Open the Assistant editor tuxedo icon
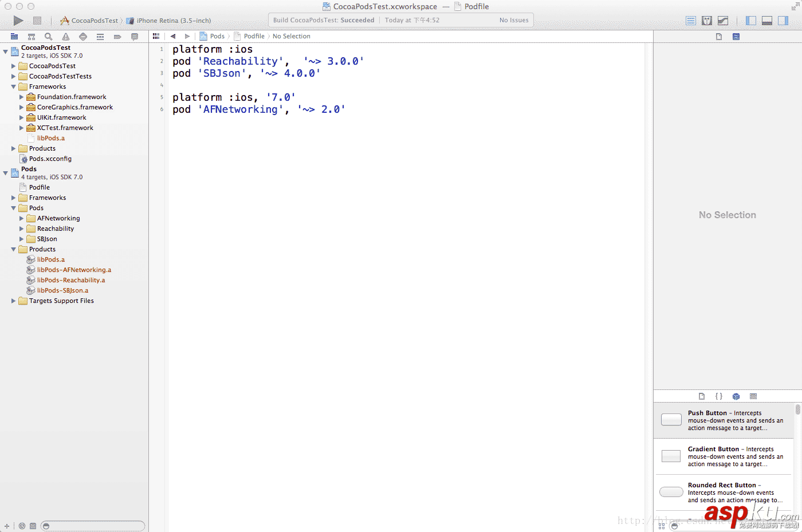 click(x=706, y=20)
